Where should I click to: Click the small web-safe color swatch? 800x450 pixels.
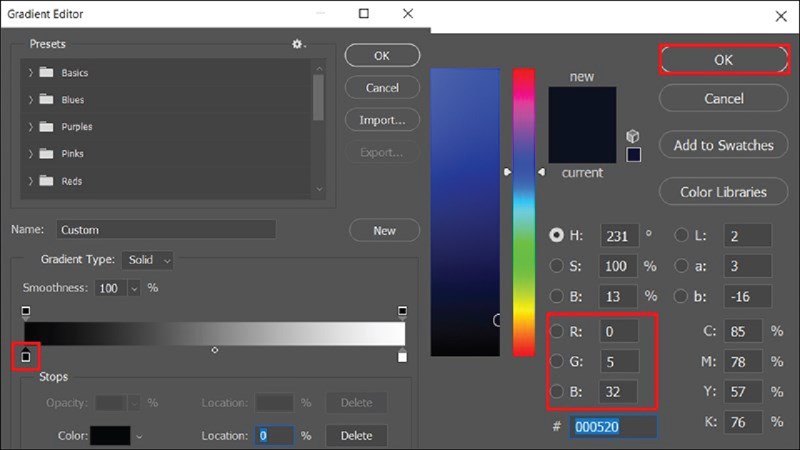click(634, 155)
